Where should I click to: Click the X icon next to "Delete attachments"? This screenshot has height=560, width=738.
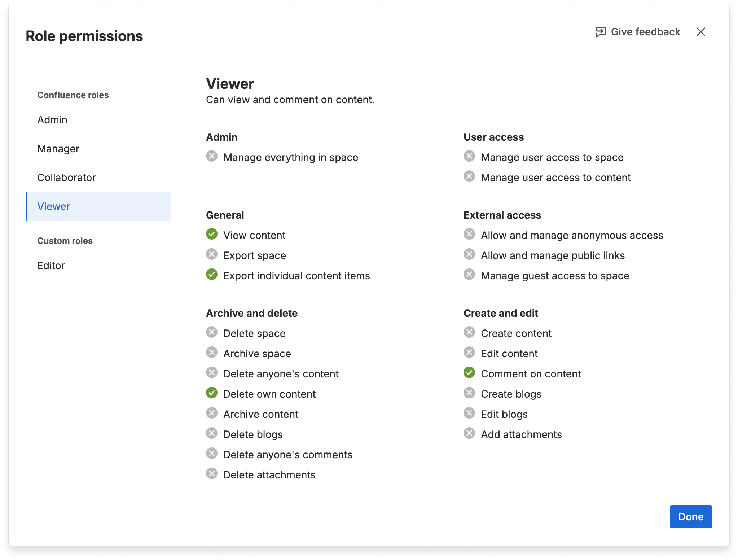click(212, 474)
